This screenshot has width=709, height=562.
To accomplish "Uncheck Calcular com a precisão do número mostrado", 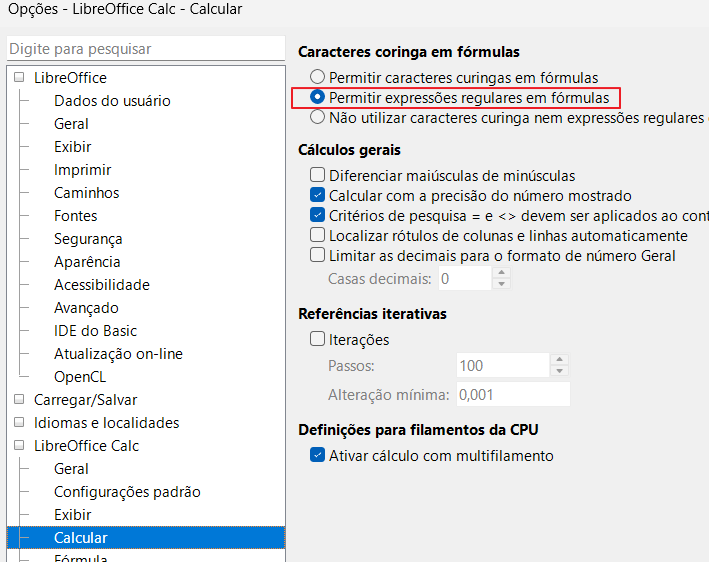I will (x=317, y=195).
